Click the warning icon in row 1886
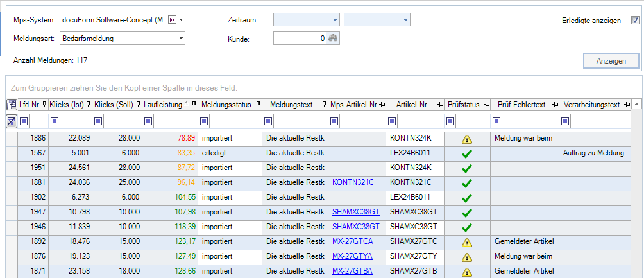 coord(467,138)
